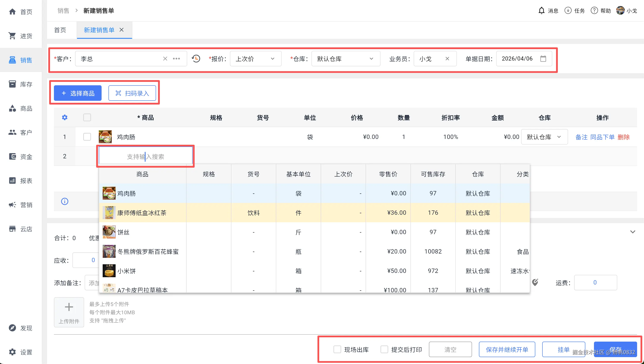644x364 pixels.
Task: Clear customer 李总 with X icon
Action: [165, 59]
